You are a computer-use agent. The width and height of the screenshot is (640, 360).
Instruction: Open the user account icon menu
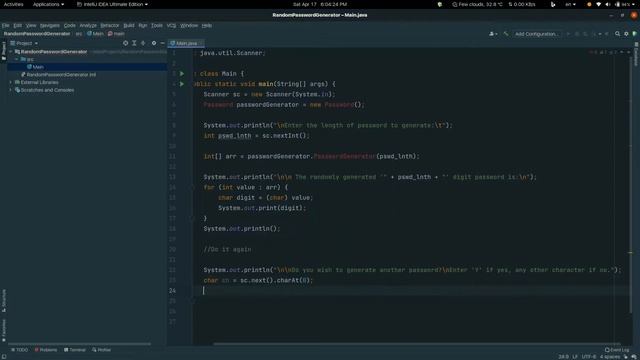pyautogui.click(x=493, y=34)
